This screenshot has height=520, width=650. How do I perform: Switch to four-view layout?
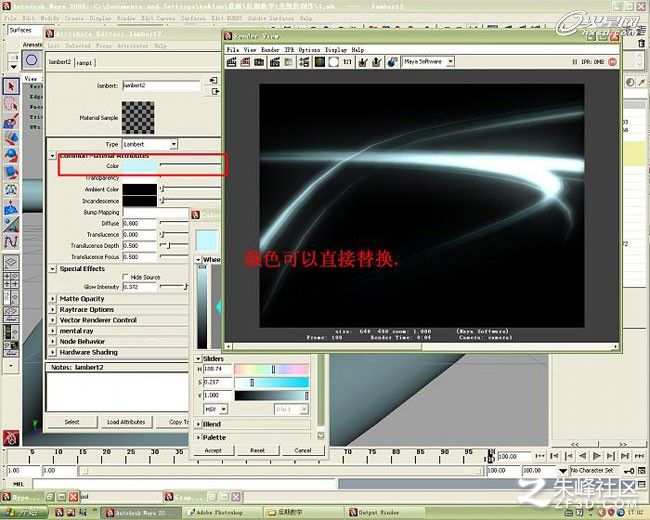(x=11, y=280)
